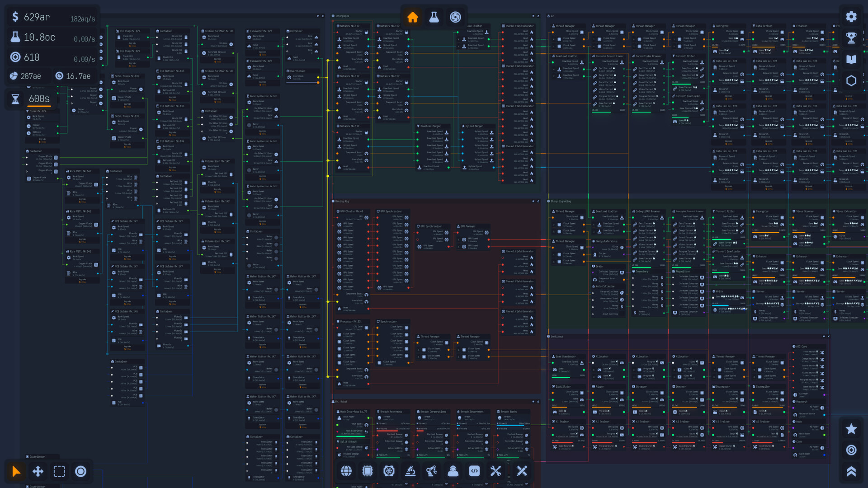The width and height of the screenshot is (868, 488).
Task: Open the hexagon menu on right sidebar
Action: pyautogui.click(x=851, y=81)
